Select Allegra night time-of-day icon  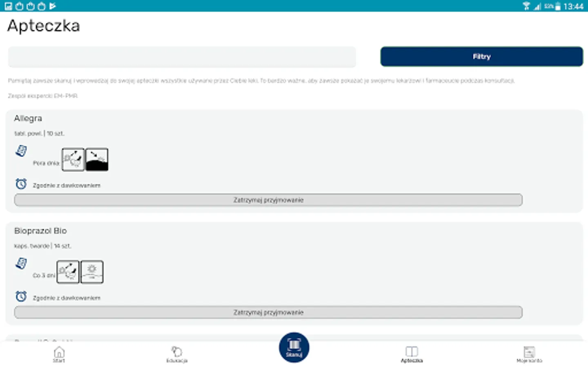pos(97,159)
